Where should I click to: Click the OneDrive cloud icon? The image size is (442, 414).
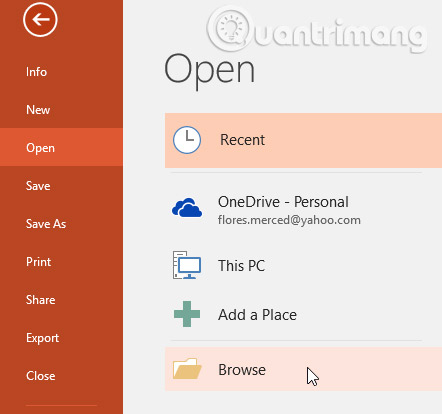[x=187, y=208]
